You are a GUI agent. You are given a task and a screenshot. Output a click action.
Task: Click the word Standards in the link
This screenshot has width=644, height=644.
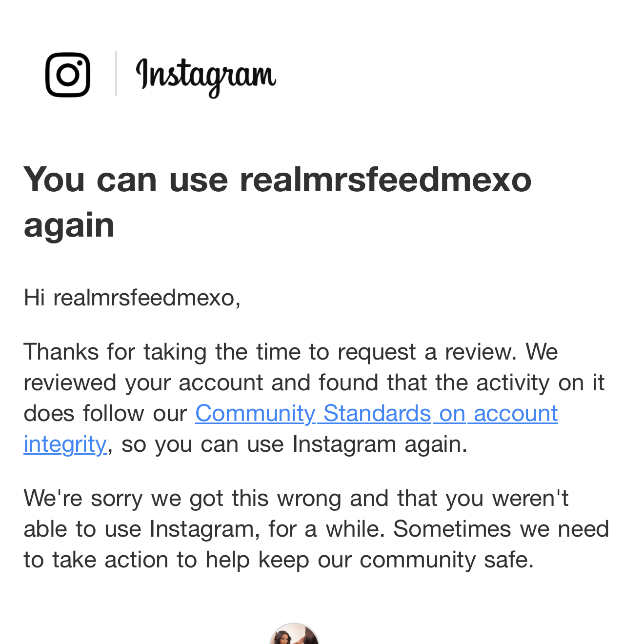(377, 414)
